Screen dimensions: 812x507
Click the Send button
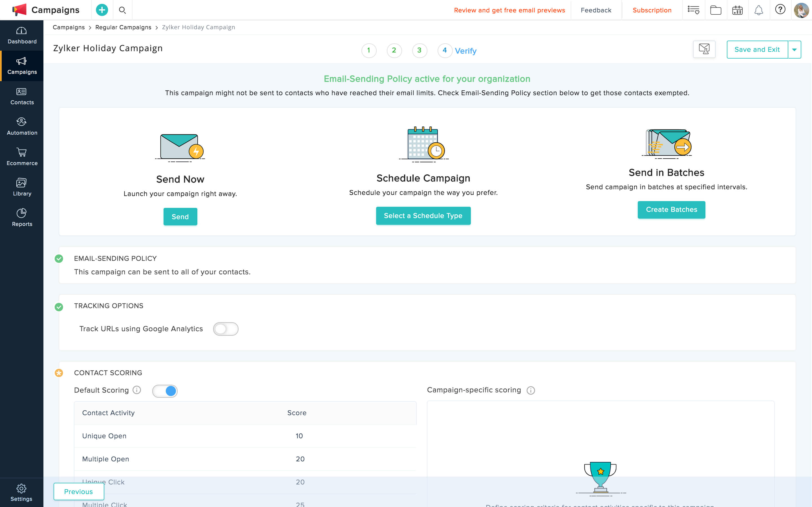pos(180,217)
